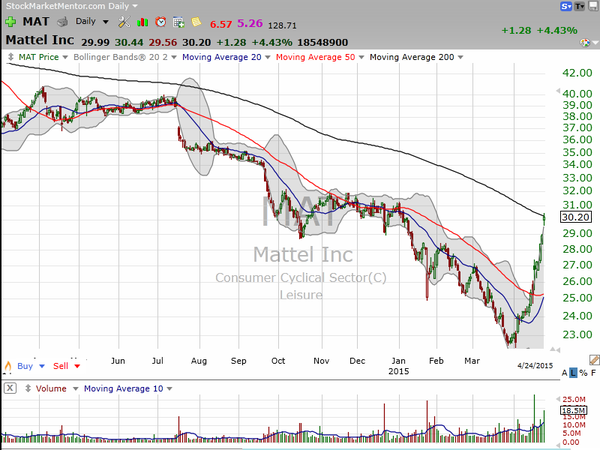Open the yellow sticky note icon

(196, 21)
